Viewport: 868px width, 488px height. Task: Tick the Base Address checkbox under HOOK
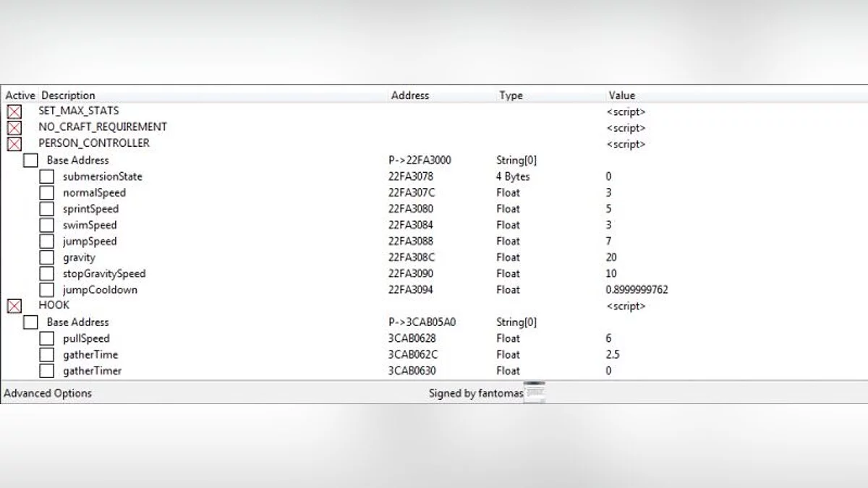(30, 322)
